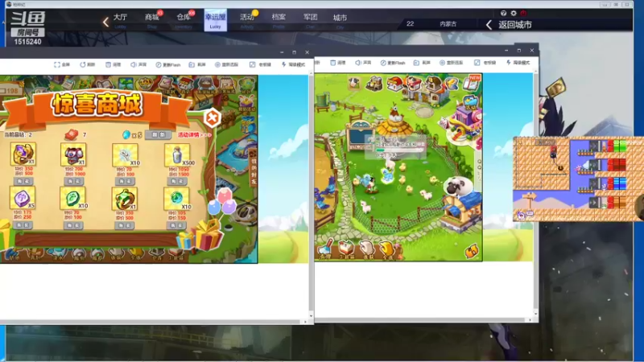Click orange arrow icon at farm bottom-right

coord(472,251)
